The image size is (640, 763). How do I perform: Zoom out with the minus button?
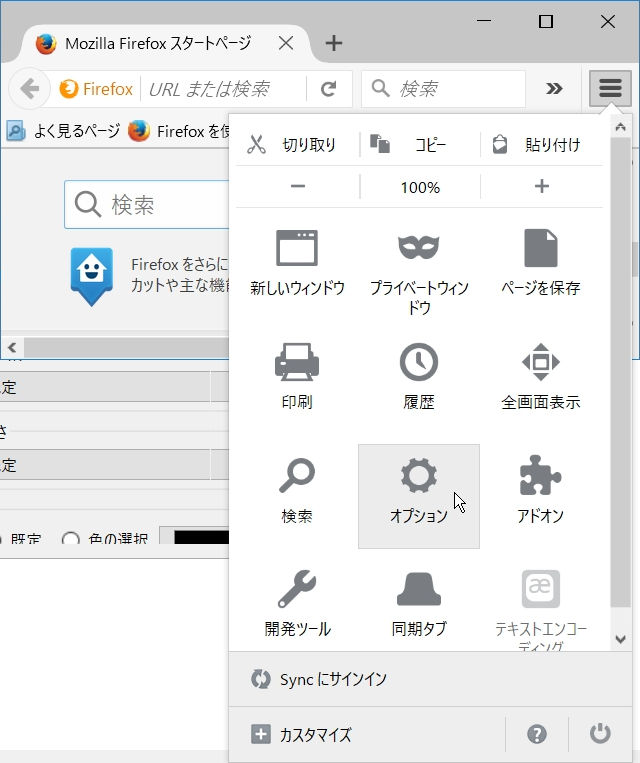point(298,186)
